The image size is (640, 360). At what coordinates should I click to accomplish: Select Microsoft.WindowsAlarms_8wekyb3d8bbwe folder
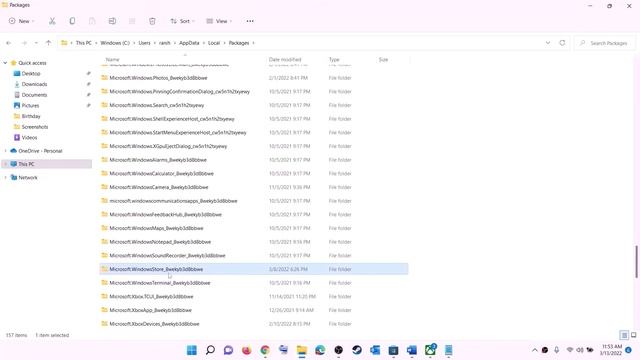click(253, 160)
